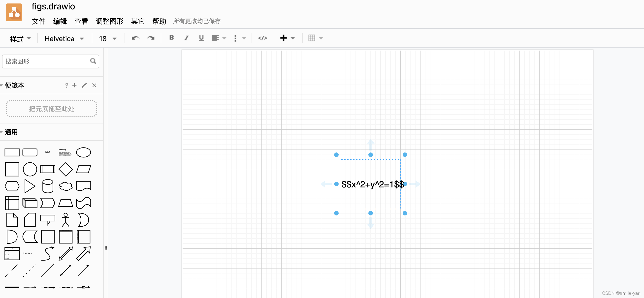Open the 编辑 menu

[x=60, y=21]
